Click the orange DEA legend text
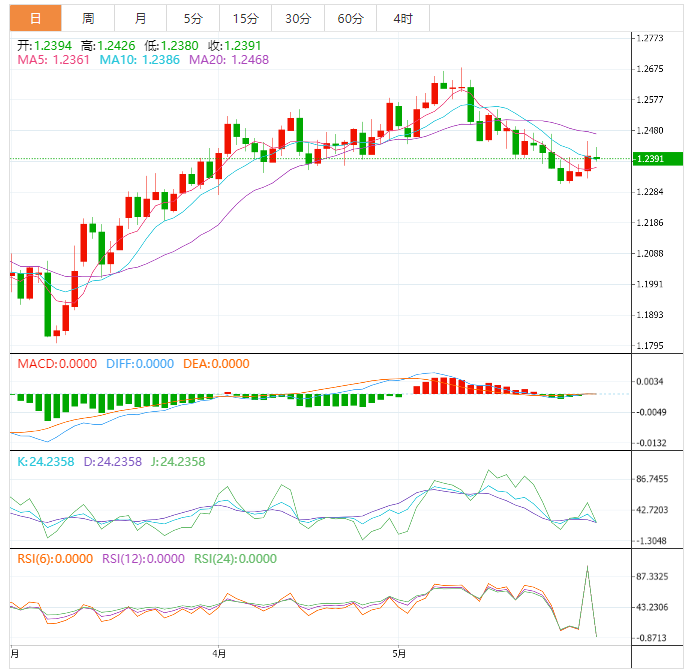694x670 pixels. coord(216,364)
